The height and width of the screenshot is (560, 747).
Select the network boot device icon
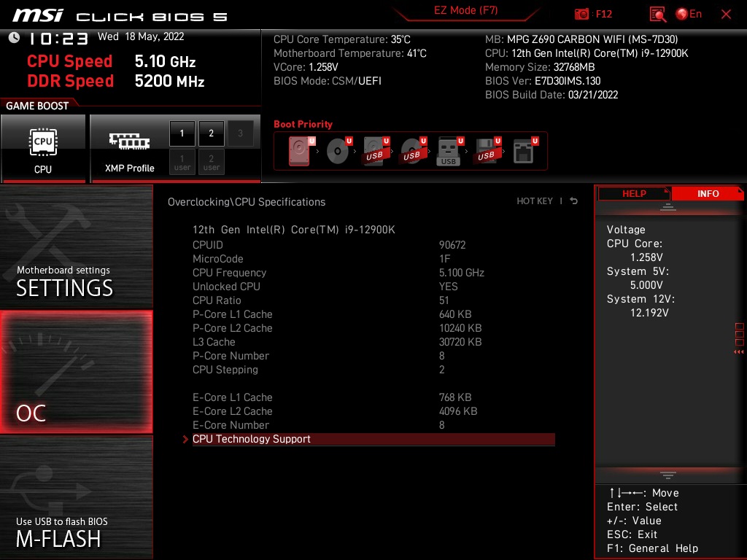point(525,151)
